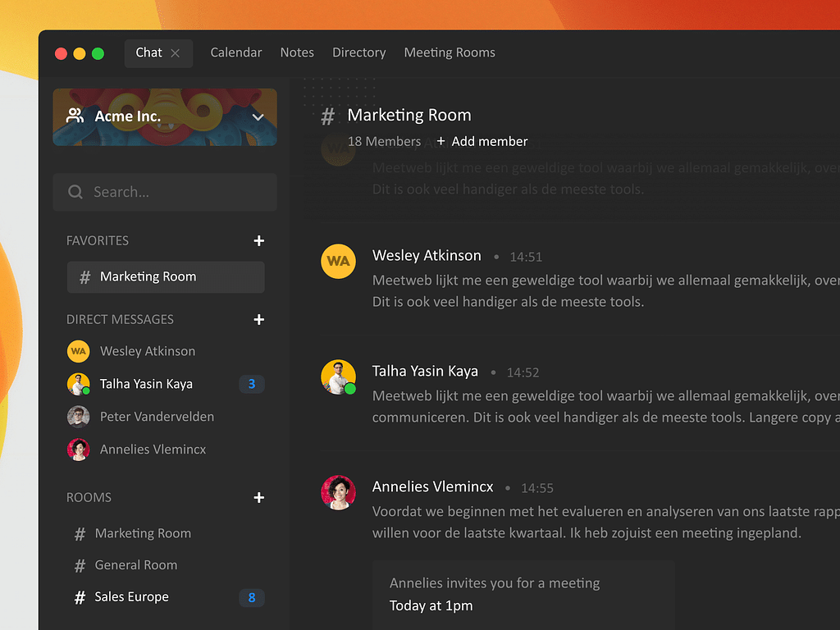Open the Meeting Rooms tab
This screenshot has height=630, width=840.
pyautogui.click(x=450, y=52)
